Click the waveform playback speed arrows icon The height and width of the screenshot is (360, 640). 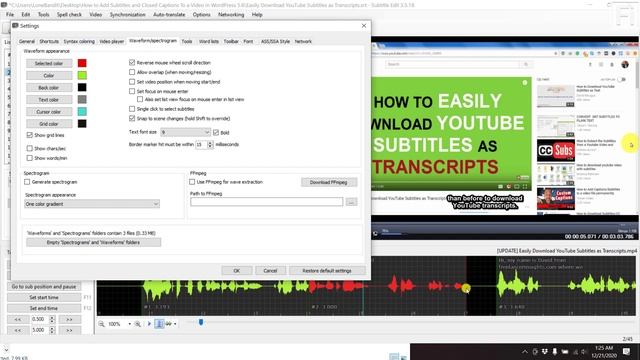[x=168, y=324]
